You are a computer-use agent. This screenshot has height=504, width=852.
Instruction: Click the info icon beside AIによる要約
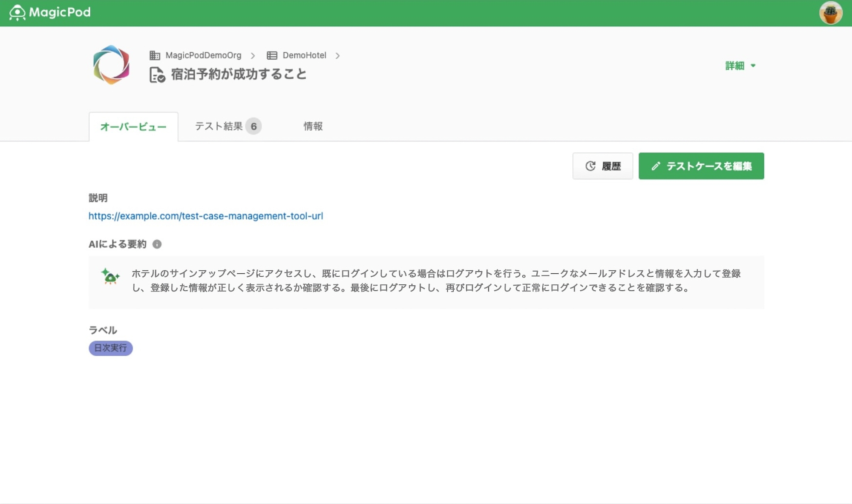157,244
